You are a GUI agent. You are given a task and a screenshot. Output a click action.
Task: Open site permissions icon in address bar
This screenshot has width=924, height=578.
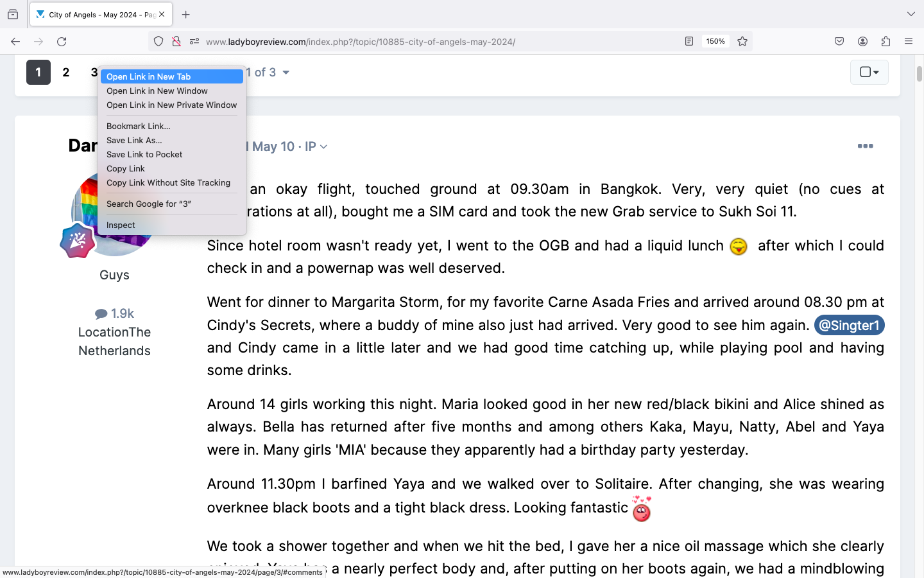pyautogui.click(x=194, y=41)
